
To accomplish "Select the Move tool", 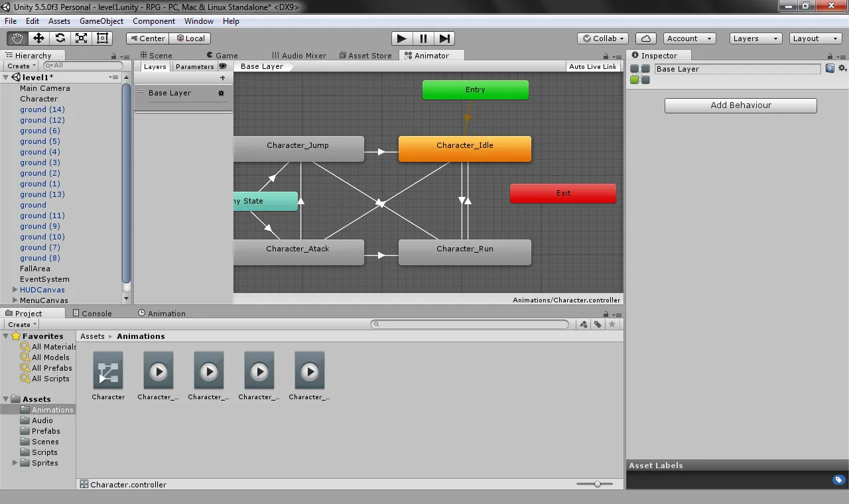I will (x=38, y=38).
